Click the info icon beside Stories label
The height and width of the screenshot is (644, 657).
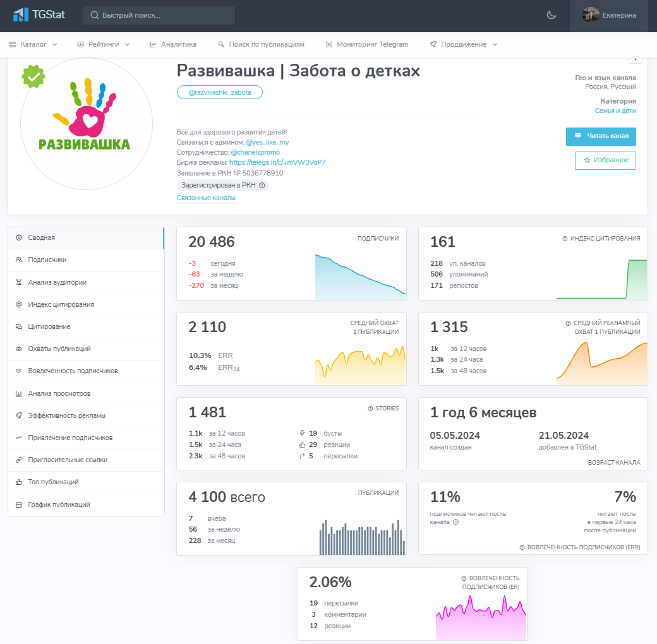pyautogui.click(x=370, y=408)
